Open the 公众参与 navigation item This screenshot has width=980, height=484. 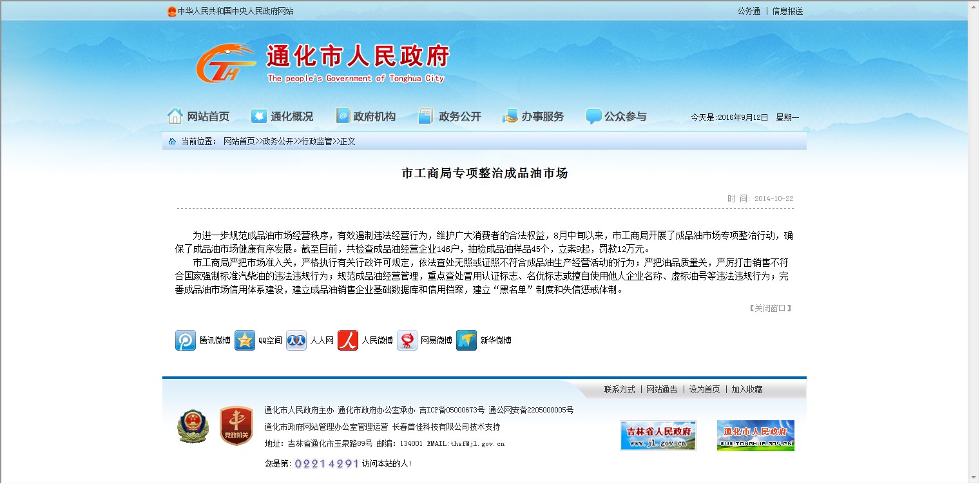click(616, 117)
